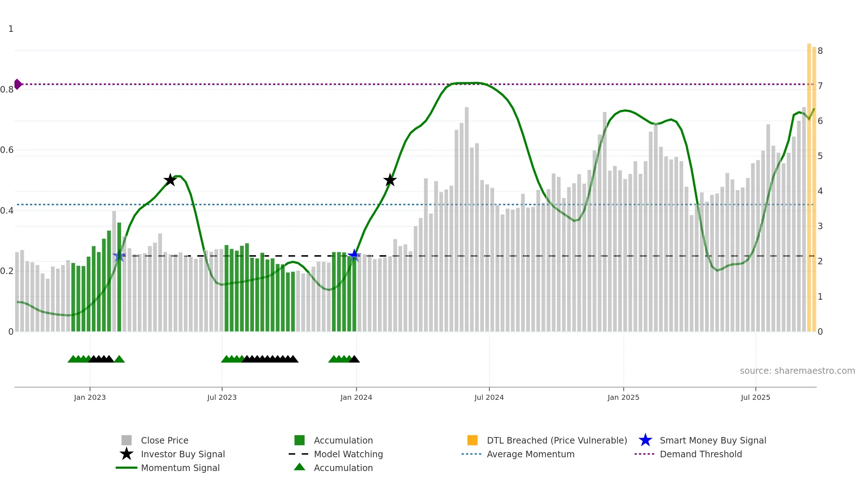This screenshot has width=868, height=488.
Task: Click the green Accumulation square legend icon
Action: [x=299, y=440]
